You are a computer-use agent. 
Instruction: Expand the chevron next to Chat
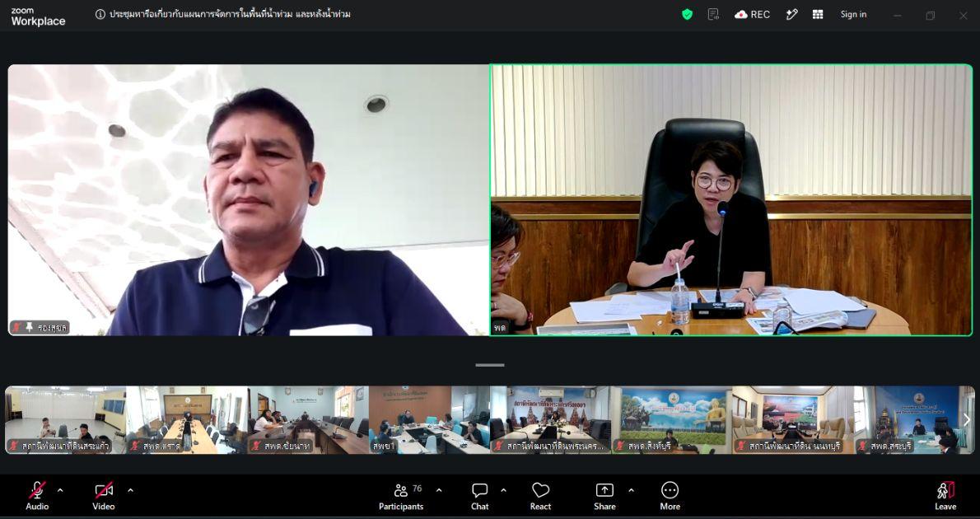(x=503, y=490)
